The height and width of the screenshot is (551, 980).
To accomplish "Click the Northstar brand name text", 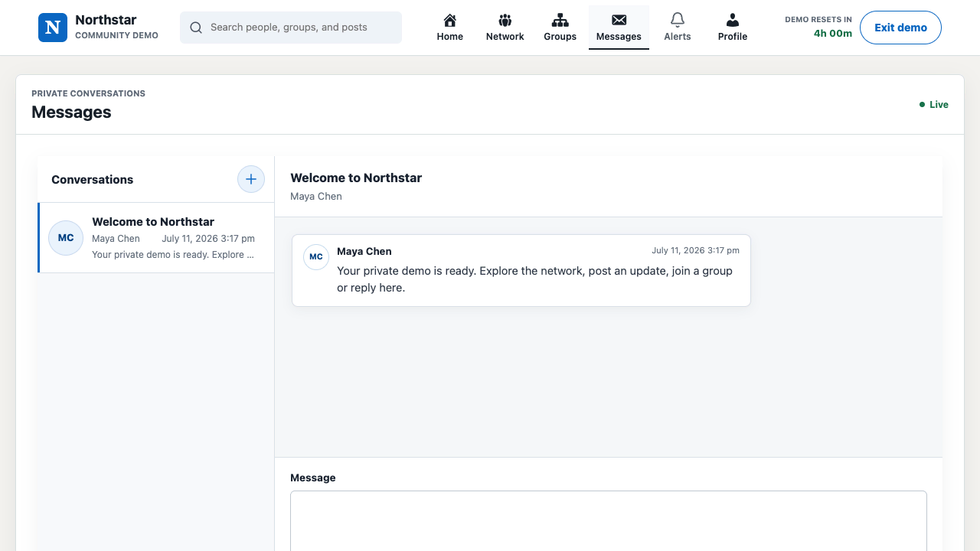I will pyautogui.click(x=106, y=20).
